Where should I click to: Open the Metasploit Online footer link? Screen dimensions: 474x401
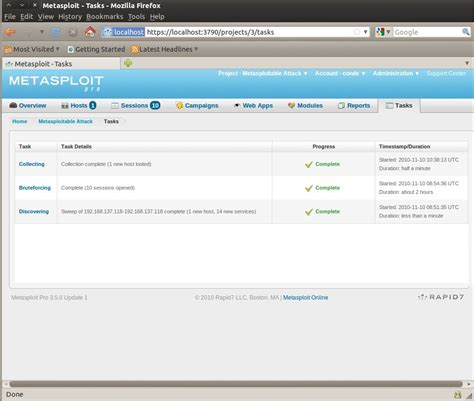[305, 297]
